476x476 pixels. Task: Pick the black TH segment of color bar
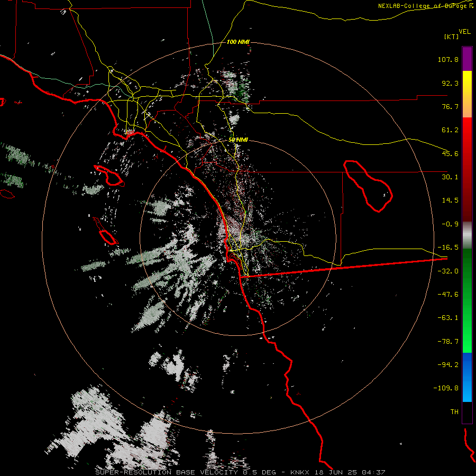coord(467,412)
